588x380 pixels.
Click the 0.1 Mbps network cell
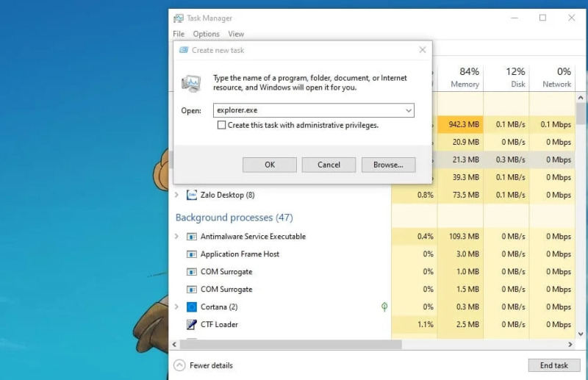click(x=552, y=124)
